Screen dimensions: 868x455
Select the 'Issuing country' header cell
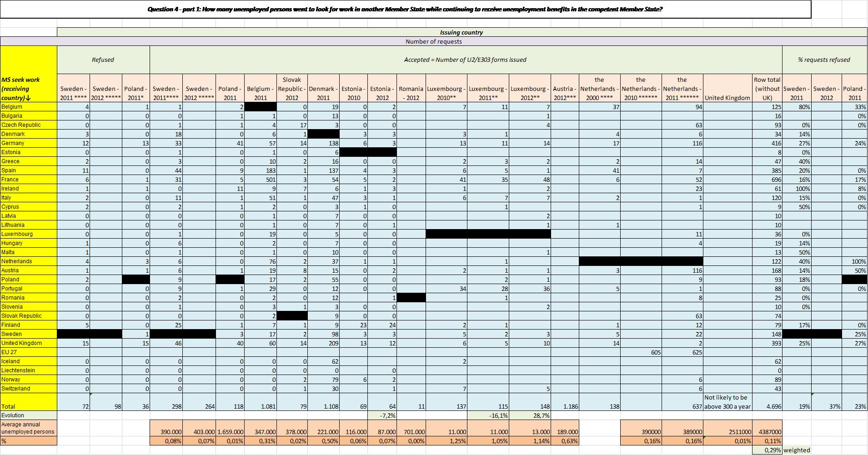tap(462, 32)
